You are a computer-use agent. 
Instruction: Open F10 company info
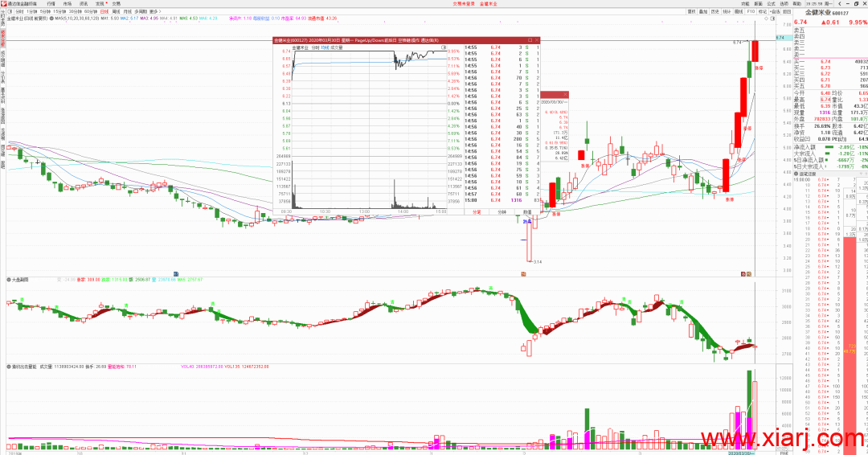(x=751, y=11)
